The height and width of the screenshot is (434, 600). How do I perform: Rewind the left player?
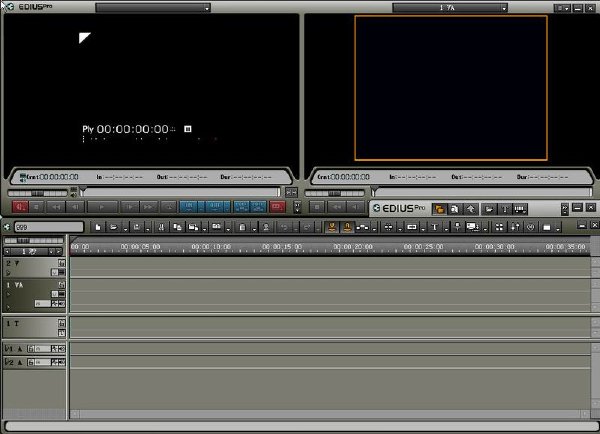click(x=56, y=207)
